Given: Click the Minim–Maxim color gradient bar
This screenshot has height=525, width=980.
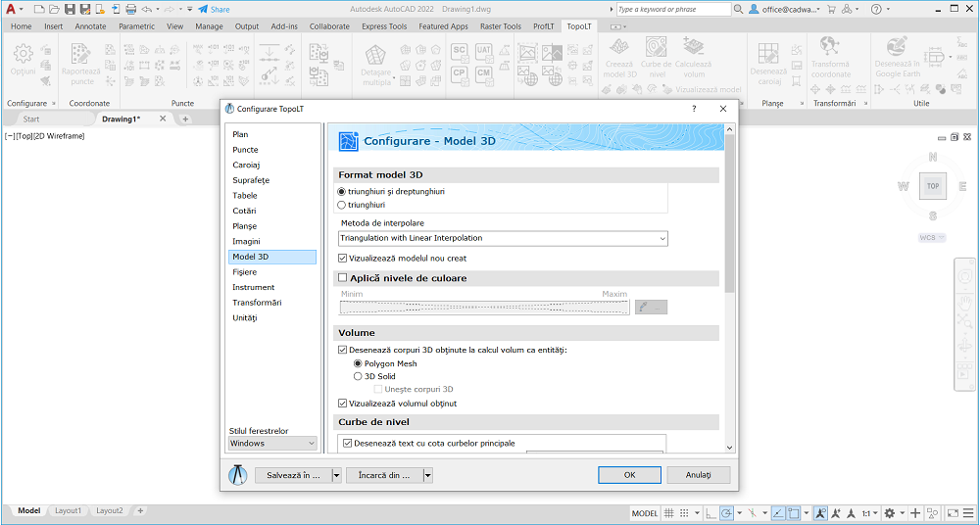Looking at the screenshot, I should [484, 307].
